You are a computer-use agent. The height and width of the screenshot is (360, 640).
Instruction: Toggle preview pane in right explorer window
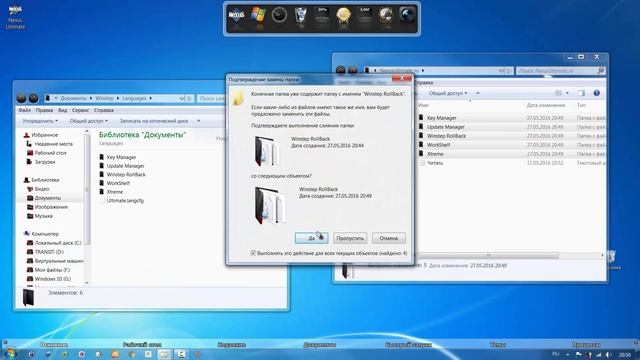pos(581,93)
